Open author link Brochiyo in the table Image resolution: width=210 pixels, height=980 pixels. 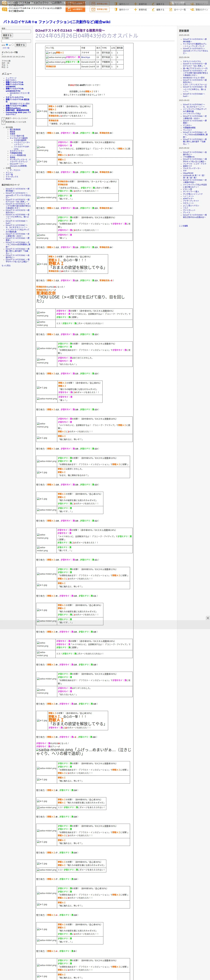[x=85, y=57]
